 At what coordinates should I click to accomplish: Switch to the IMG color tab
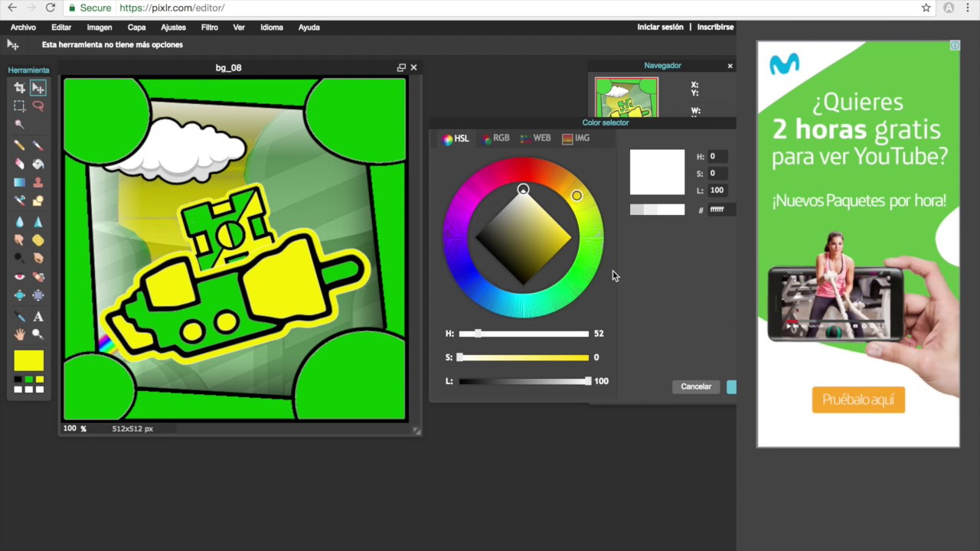pyautogui.click(x=576, y=139)
